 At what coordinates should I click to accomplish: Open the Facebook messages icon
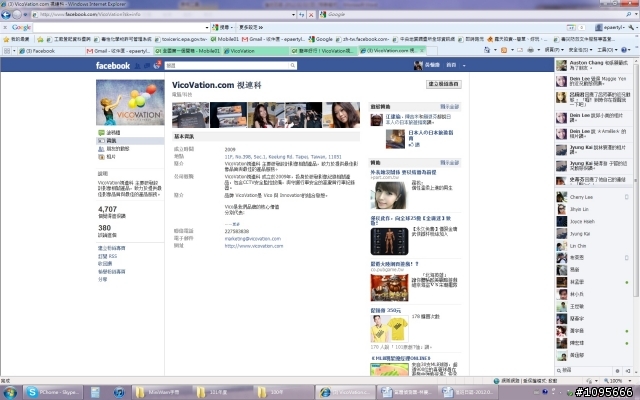point(147,65)
